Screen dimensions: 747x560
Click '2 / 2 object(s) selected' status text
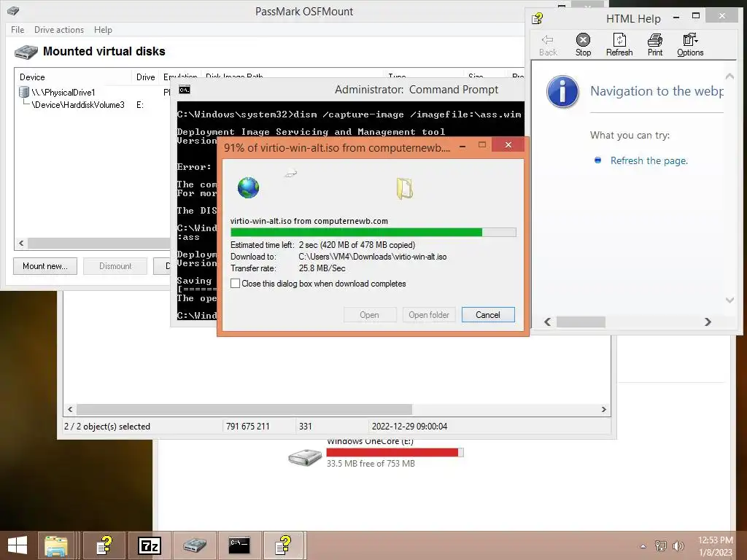click(x=107, y=426)
